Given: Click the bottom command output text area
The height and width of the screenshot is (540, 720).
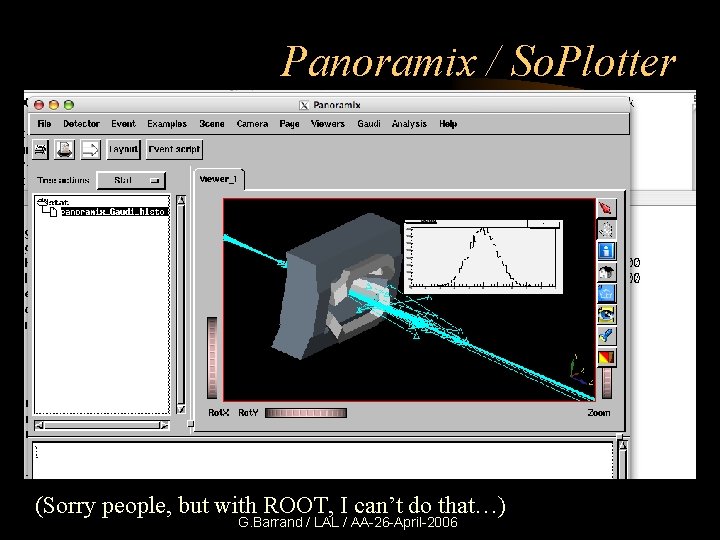Looking at the screenshot, I should (x=322, y=460).
